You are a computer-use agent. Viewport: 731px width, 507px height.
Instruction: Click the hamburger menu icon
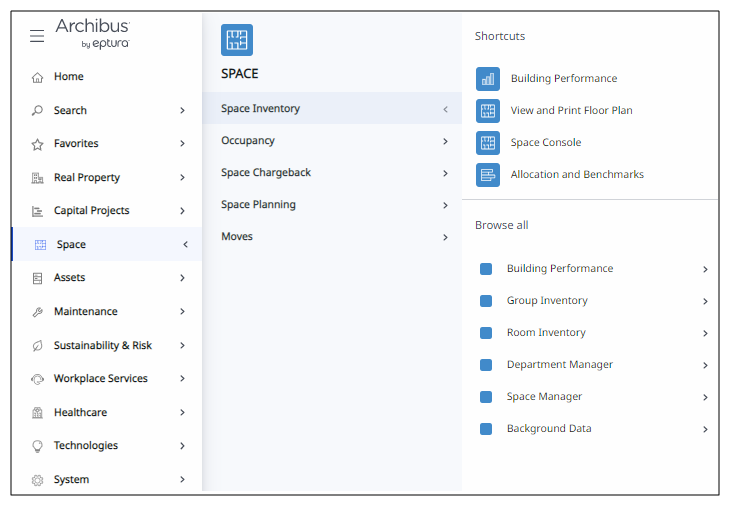(x=37, y=36)
